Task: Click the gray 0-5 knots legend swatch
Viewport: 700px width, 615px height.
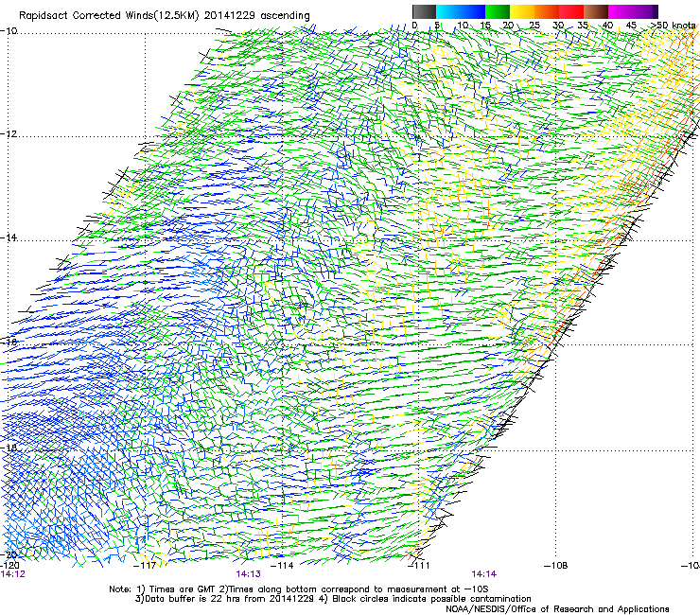Action: coord(424,11)
